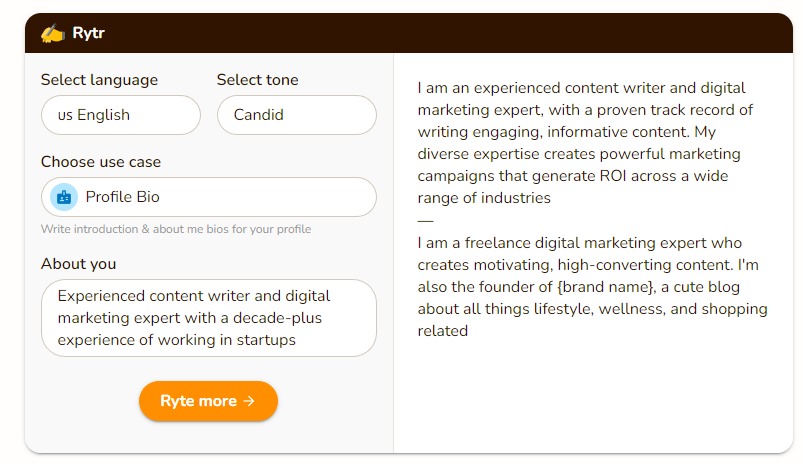803x464 pixels.
Task: Click the Select language label
Action: coord(99,80)
